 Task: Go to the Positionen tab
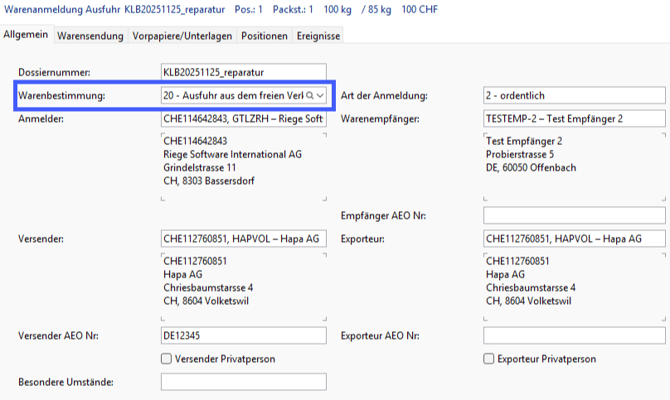point(265,36)
